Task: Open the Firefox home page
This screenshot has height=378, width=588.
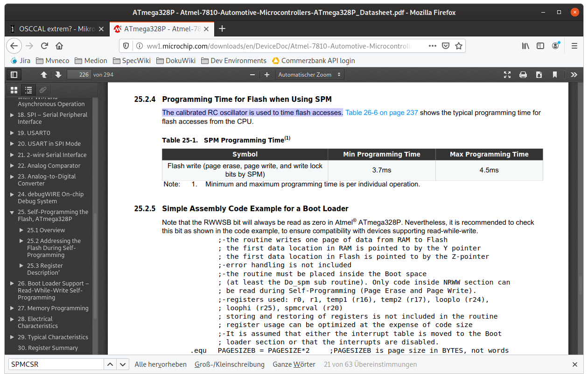Action: 59,46
